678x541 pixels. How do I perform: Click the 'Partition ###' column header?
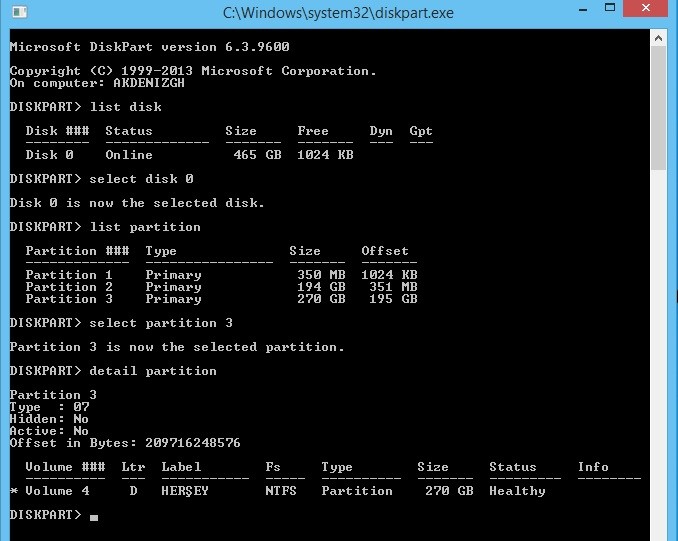click(x=77, y=251)
